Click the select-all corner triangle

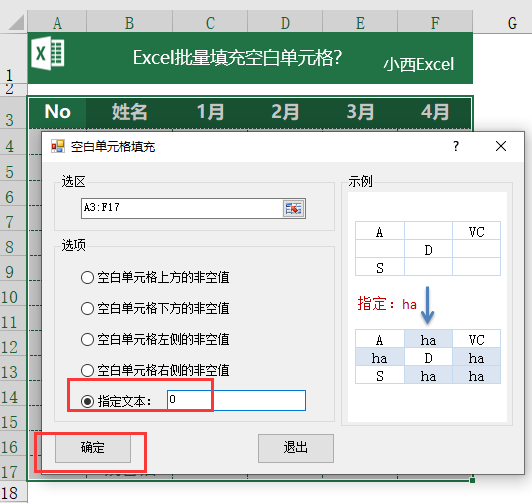coord(15,22)
